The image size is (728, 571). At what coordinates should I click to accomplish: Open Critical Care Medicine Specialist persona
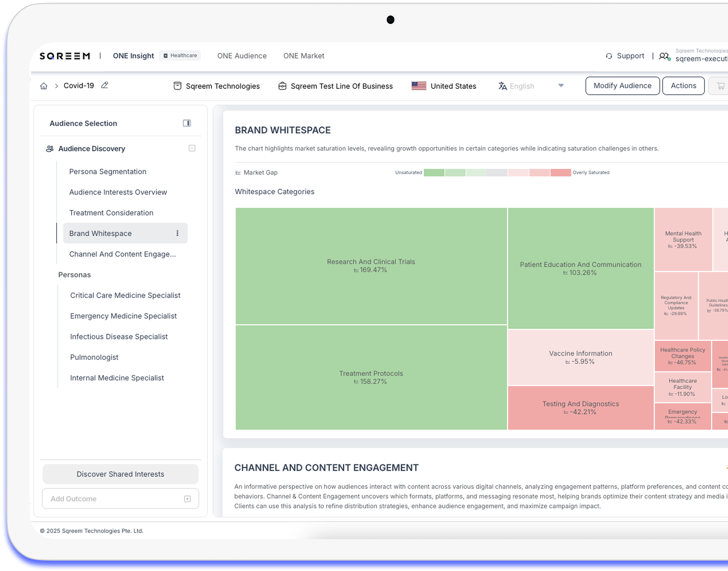coord(125,295)
